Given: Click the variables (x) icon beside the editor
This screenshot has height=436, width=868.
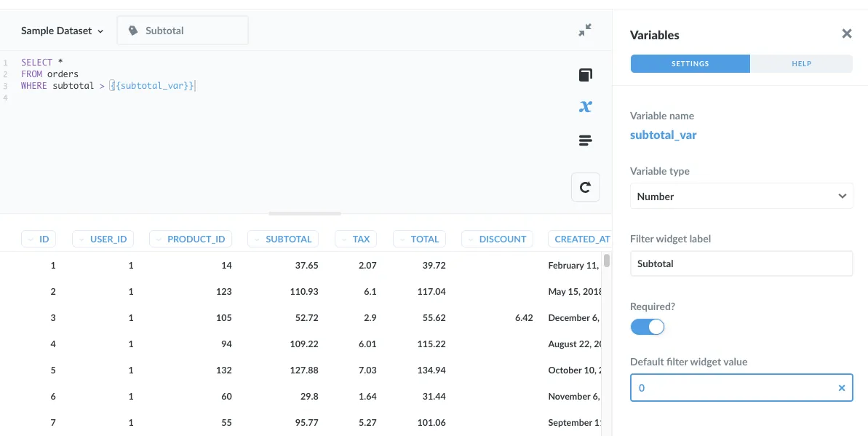Looking at the screenshot, I should click(x=585, y=106).
